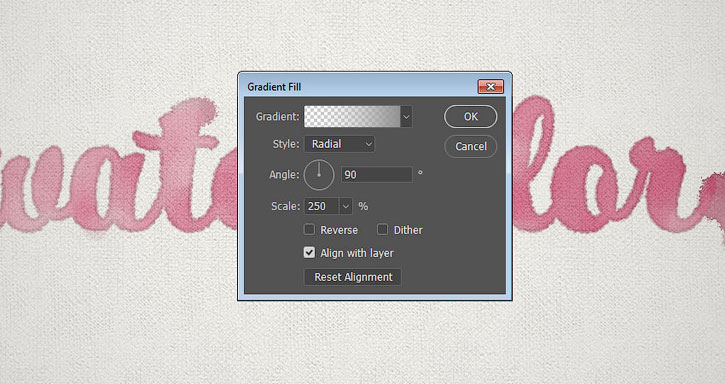Image resolution: width=725 pixels, height=384 pixels.
Task: Uncheck the Align with layer checkbox
Action: pos(309,253)
